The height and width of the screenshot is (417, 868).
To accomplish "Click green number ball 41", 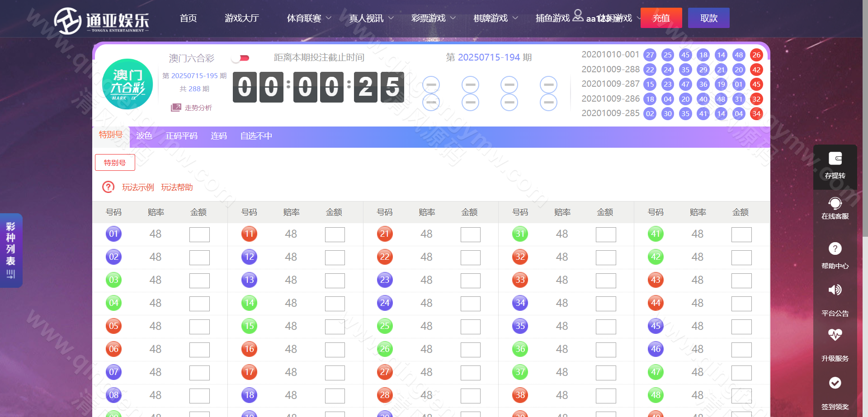I will click(656, 234).
